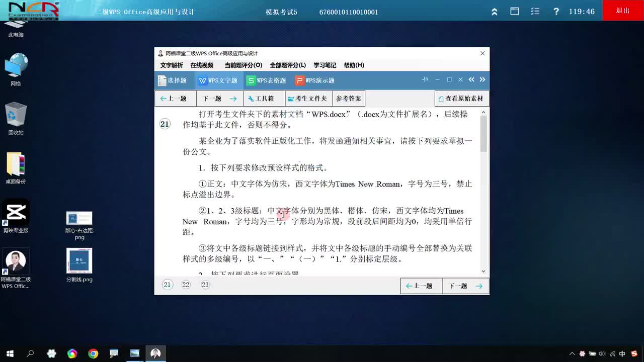This screenshot has height=362, width=644.
Task: Click the image-window taskbar app icon
Action: coord(134,353)
